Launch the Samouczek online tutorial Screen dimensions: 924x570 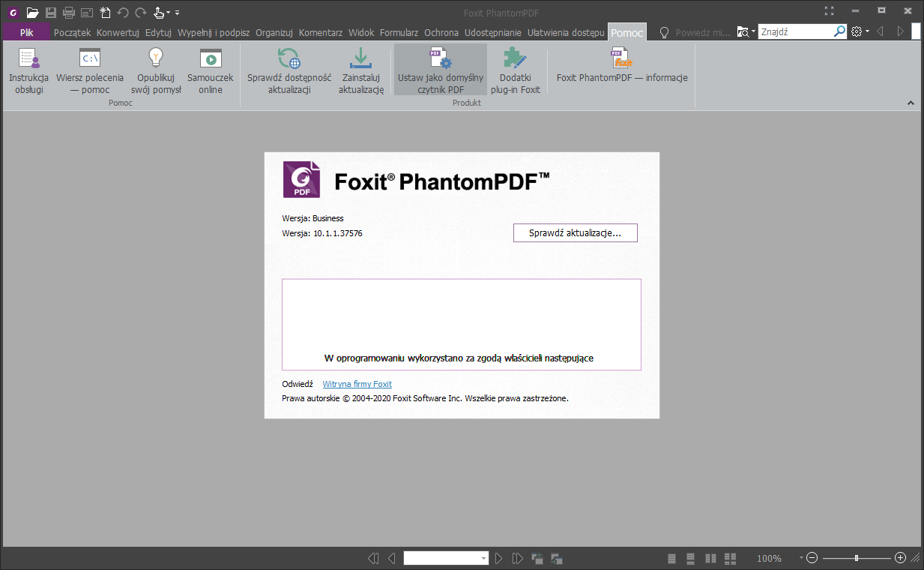(210, 70)
